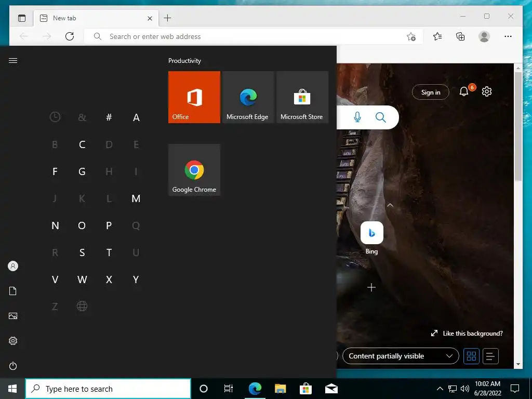This screenshot has width=532, height=399.
Task: Jump to apps starting with M
Action: [x=136, y=198]
